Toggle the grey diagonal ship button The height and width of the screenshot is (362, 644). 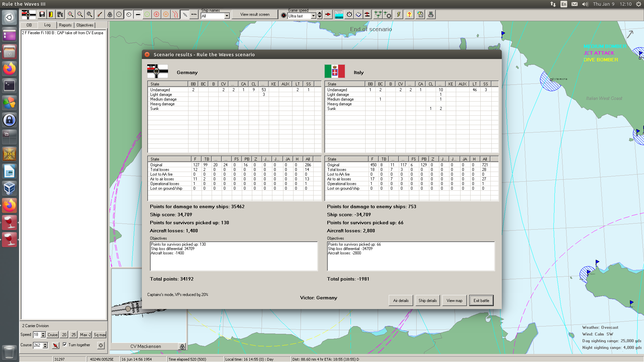185,14
